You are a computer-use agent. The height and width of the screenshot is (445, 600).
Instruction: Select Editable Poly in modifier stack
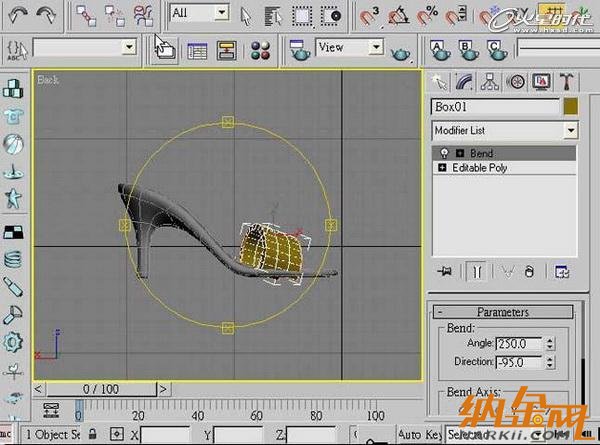coord(480,168)
